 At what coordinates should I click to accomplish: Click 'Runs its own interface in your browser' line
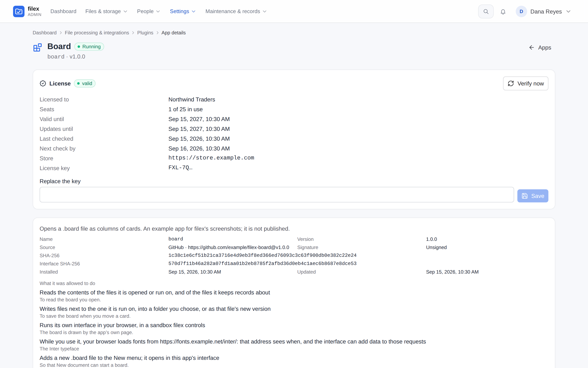[x=122, y=325]
